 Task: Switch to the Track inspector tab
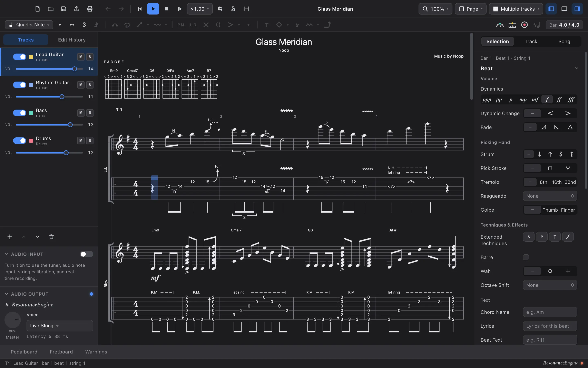[531, 41]
